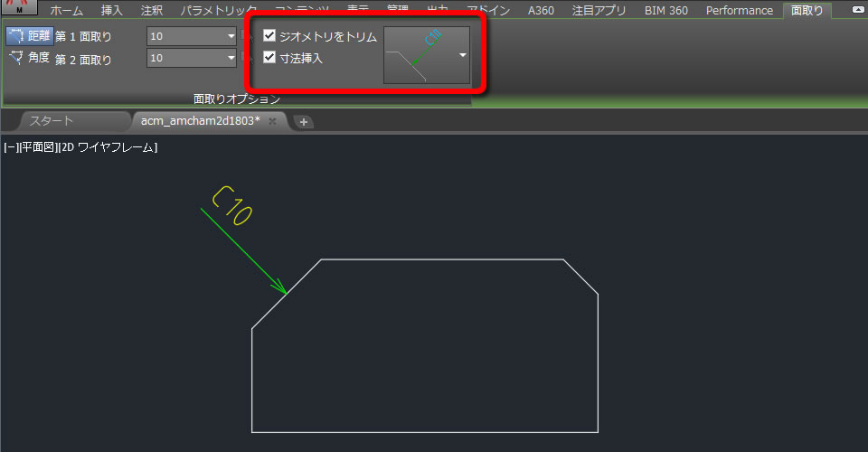Click the icon beside first chamfer field
The image size is (868, 452).
point(246,36)
